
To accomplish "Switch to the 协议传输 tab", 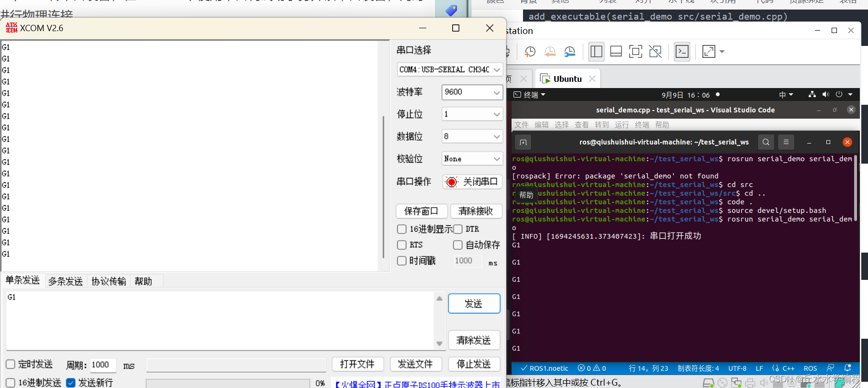I will 109,281.
